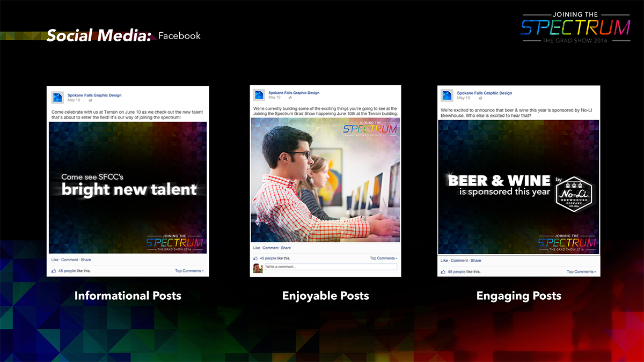This screenshot has width=644, height=362.
Task: Click the Write a comment field
Action: tap(331, 267)
